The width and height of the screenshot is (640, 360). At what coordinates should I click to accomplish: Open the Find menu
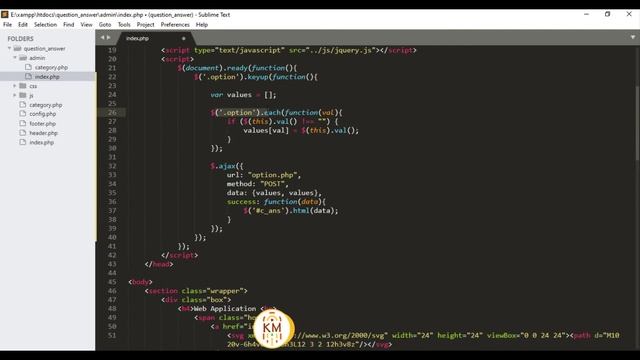69,24
